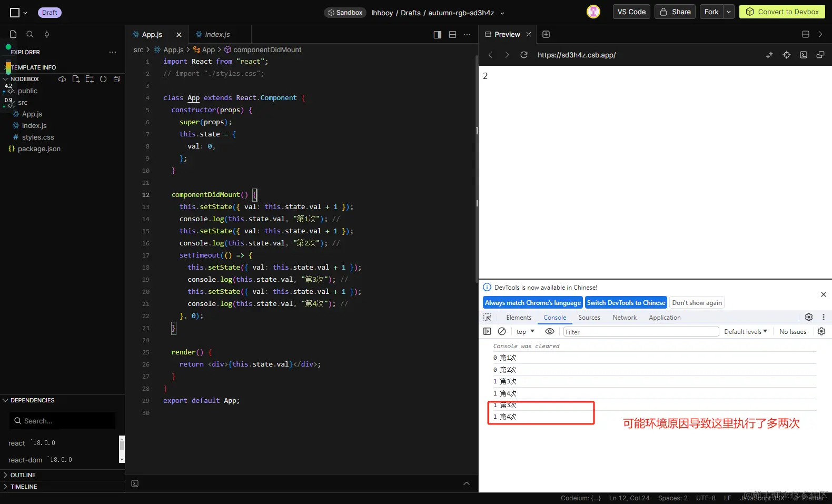832x504 pixels.
Task: Close the Preview tab
Action: point(529,34)
